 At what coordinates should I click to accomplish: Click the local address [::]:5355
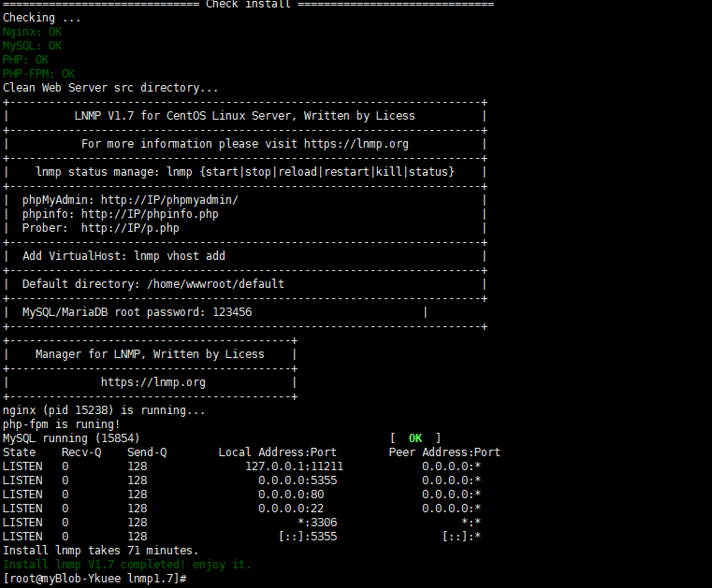click(308, 537)
